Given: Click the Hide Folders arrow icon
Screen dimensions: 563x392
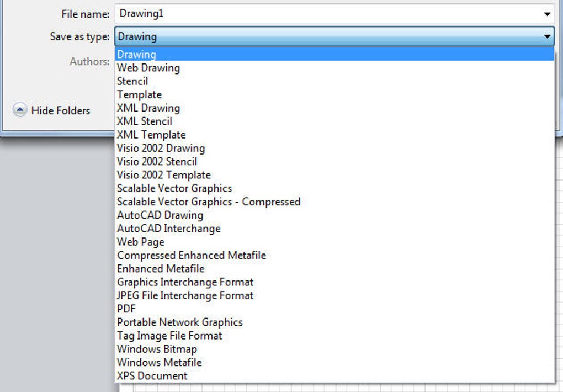Looking at the screenshot, I should [x=20, y=110].
